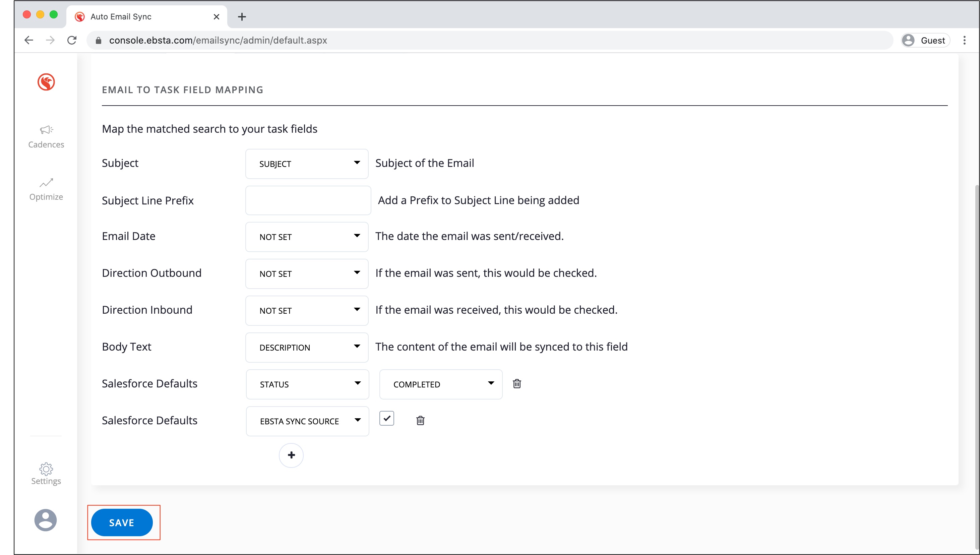The image size is (980, 555).
Task: Focus the Subject Line Prefix text field
Action: pos(308,200)
